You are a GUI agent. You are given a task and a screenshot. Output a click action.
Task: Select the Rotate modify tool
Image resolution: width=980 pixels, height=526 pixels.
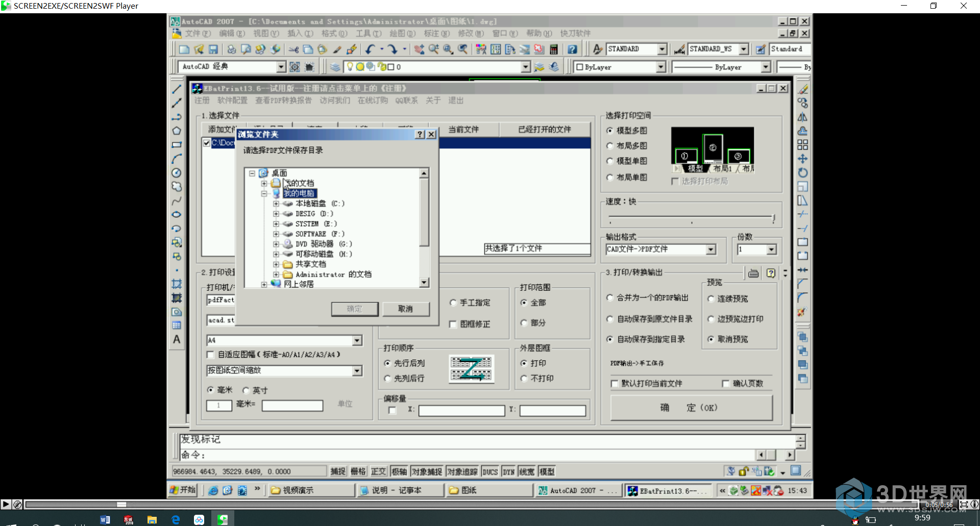pos(803,172)
